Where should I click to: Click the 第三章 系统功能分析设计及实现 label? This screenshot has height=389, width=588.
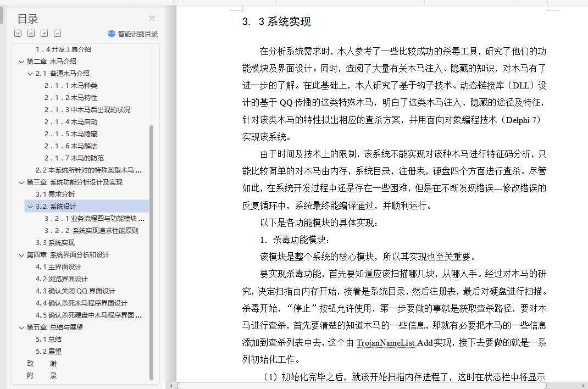tap(75, 182)
